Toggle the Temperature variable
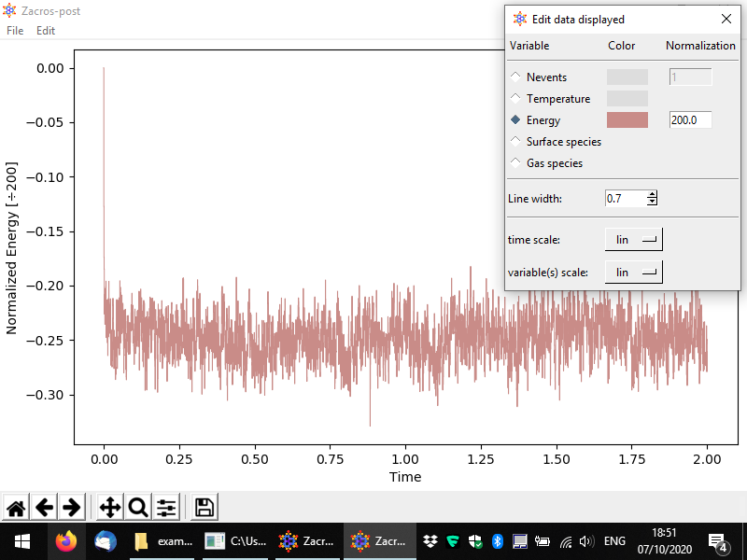The height and width of the screenshot is (560, 747). 516,99
